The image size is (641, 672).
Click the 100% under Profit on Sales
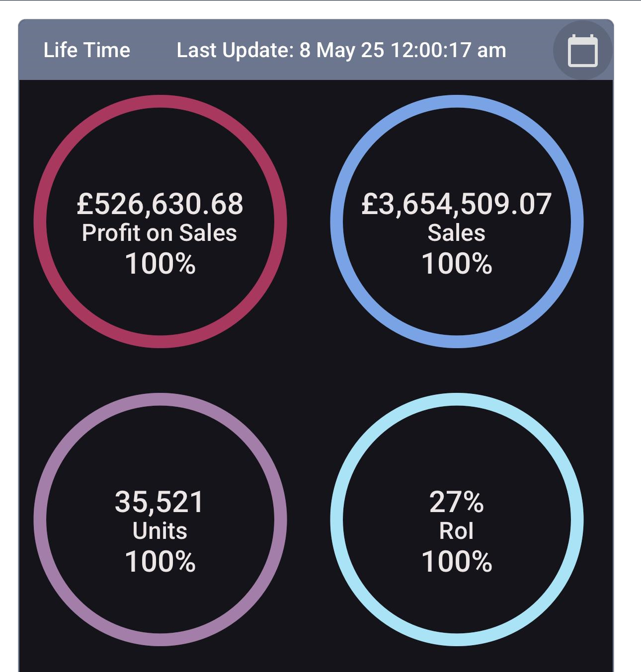pos(160,263)
